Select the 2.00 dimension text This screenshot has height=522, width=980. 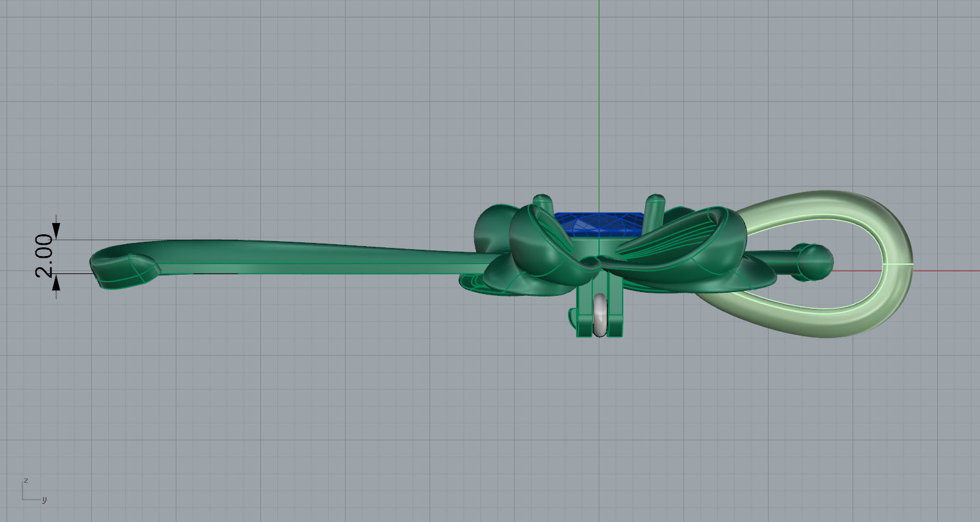44,255
